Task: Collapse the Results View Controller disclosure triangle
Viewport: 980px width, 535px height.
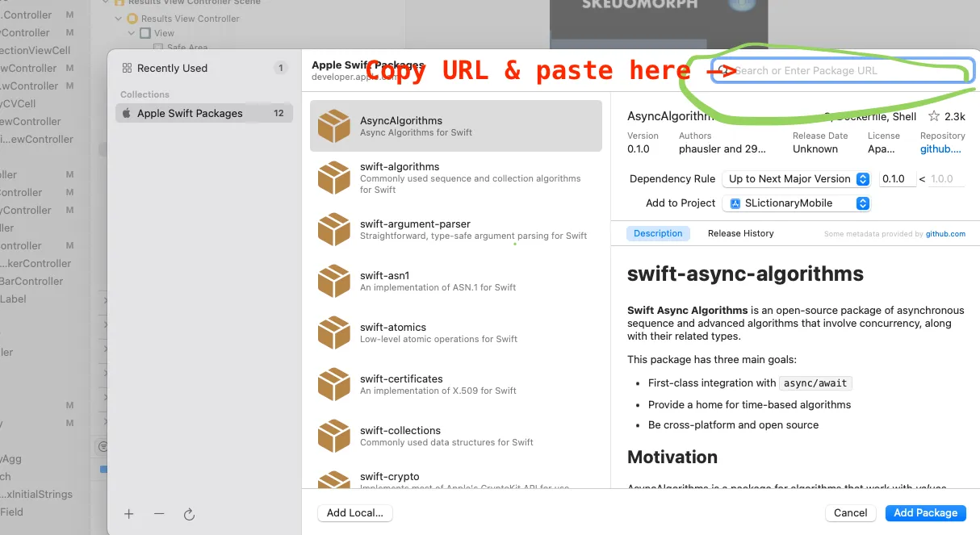Action: tap(119, 19)
